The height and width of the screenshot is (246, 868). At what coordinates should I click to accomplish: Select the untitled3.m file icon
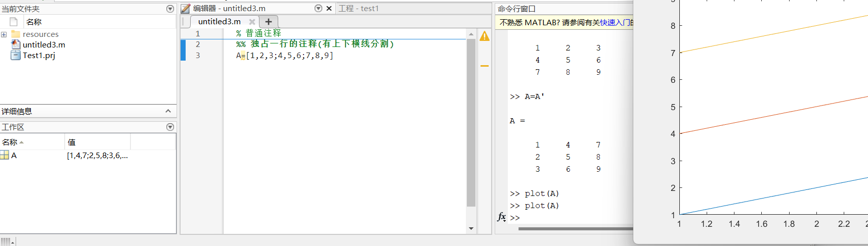(x=16, y=44)
